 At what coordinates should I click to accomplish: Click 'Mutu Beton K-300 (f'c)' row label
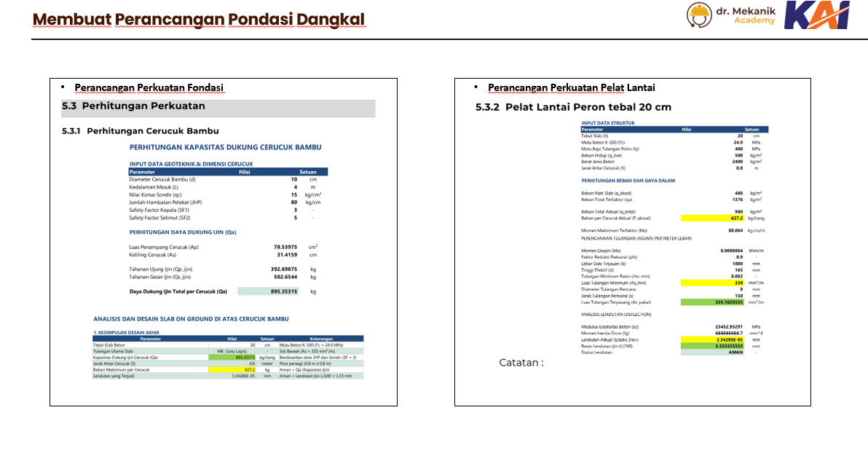tap(603, 142)
